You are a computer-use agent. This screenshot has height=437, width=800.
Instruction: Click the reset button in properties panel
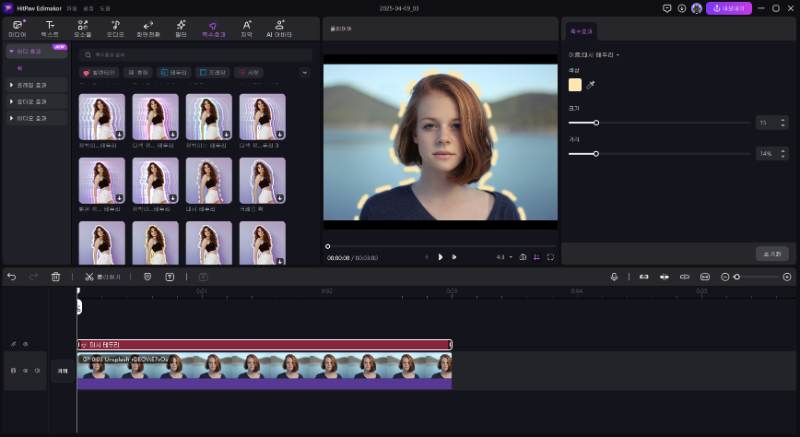pos(771,254)
